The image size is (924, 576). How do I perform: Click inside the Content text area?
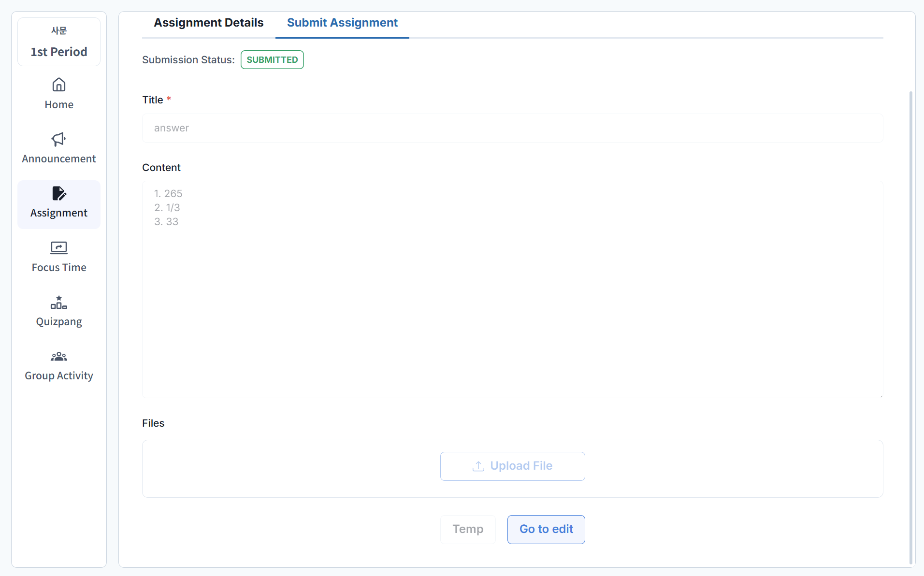click(512, 290)
